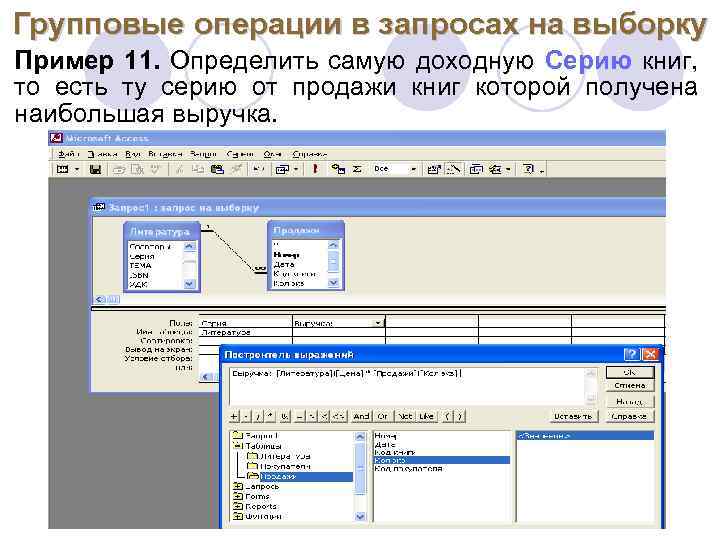Viewport: 720px width, 540px height.
Task: Open the Окно menu
Action: (x=272, y=154)
